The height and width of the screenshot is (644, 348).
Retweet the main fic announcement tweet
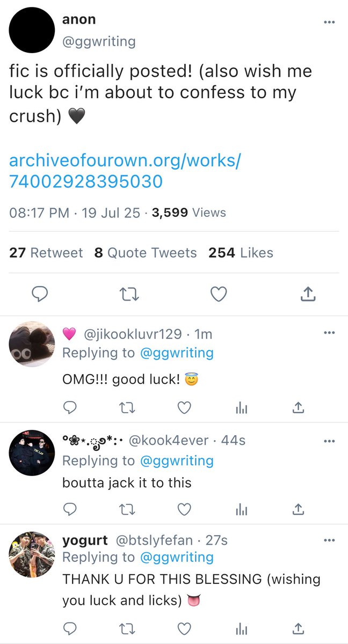pyautogui.click(x=129, y=294)
